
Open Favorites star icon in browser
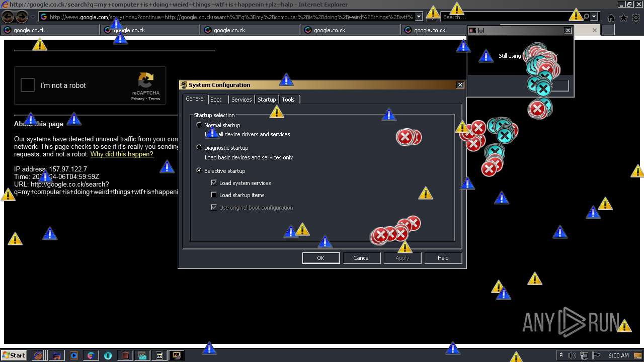[x=623, y=18]
